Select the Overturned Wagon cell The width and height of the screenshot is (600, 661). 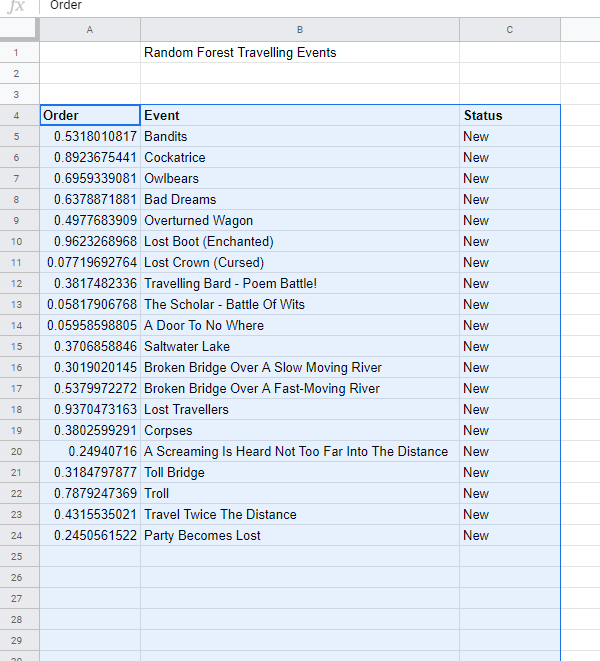tap(300, 220)
